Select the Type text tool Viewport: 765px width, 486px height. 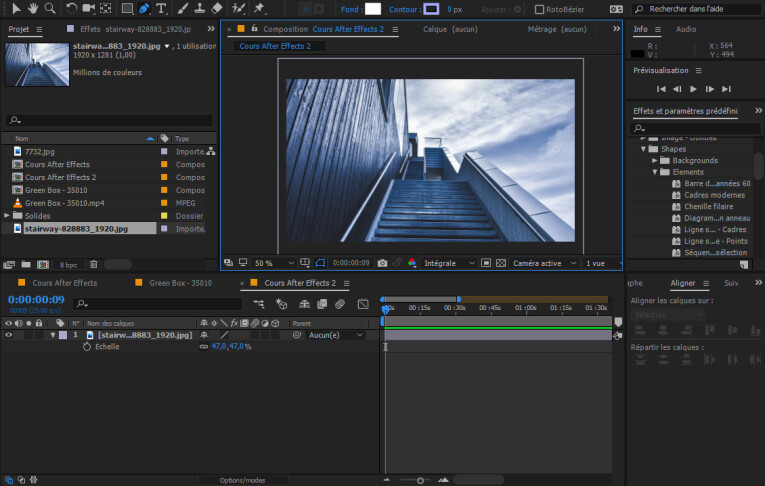click(161, 8)
